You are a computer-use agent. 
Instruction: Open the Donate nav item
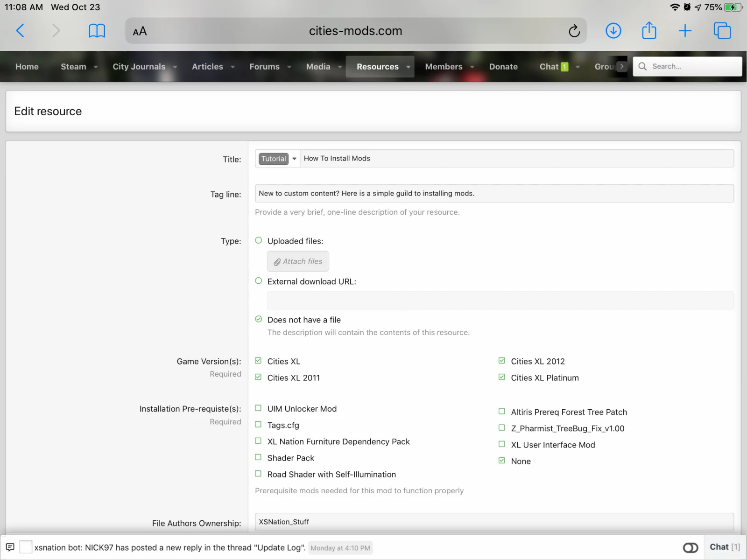point(503,67)
